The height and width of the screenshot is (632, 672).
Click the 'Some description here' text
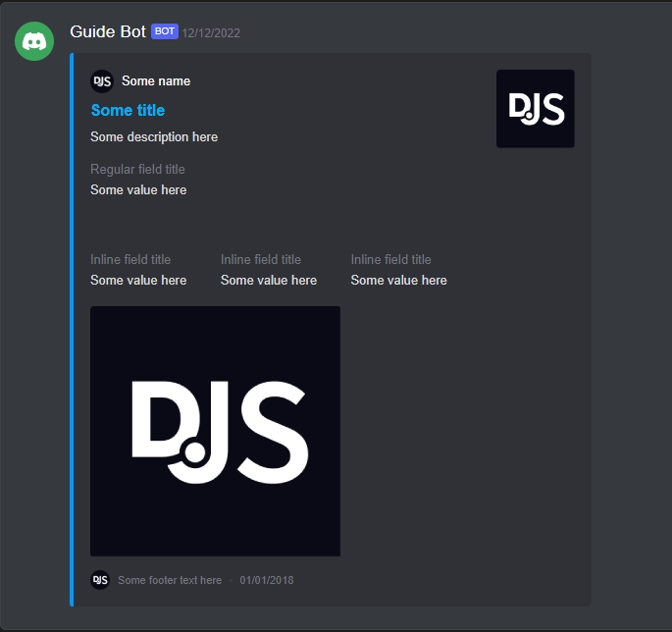coord(154,137)
